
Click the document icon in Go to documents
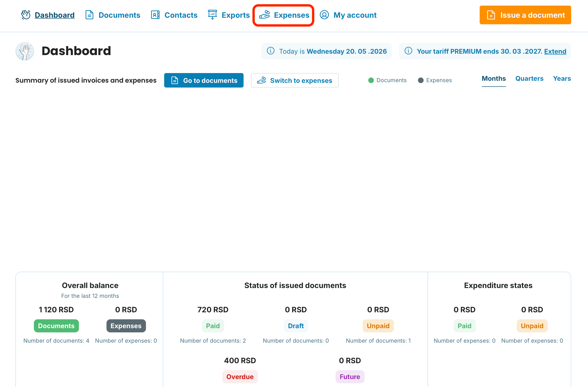point(175,80)
